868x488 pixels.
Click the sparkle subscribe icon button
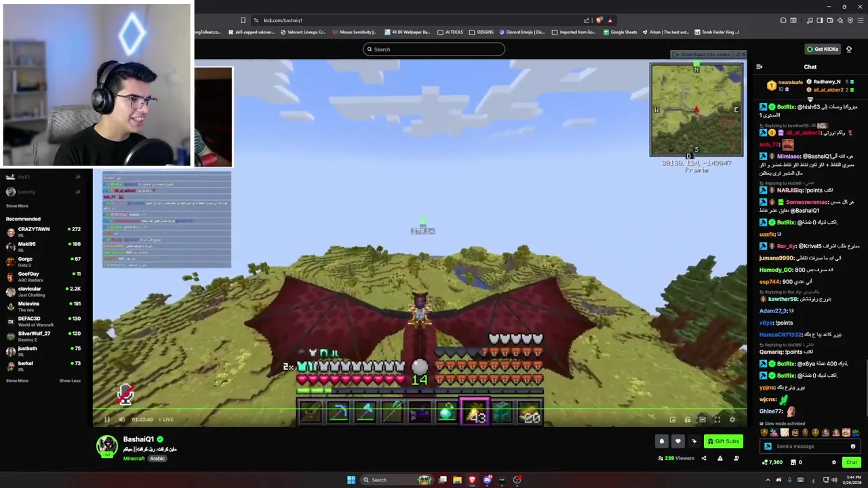point(694,441)
